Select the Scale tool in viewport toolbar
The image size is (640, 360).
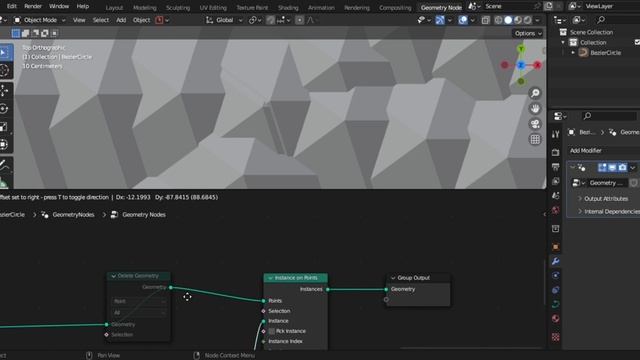tap(4, 127)
